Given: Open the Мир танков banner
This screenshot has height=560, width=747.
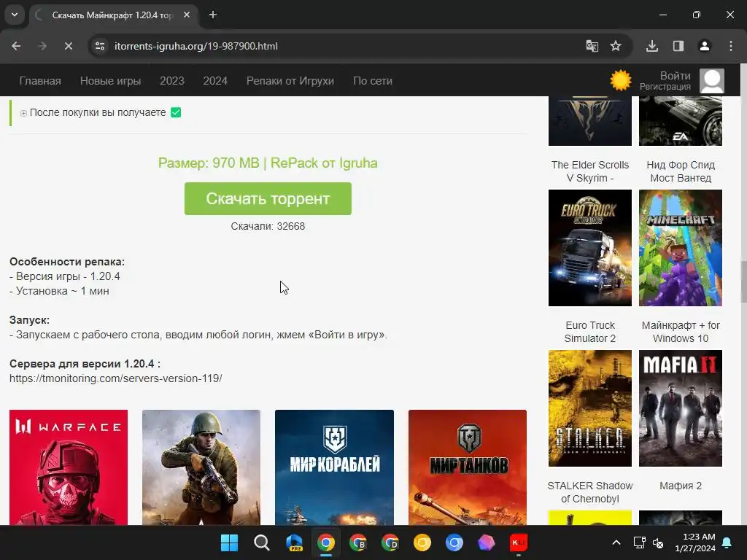Looking at the screenshot, I should tap(468, 467).
